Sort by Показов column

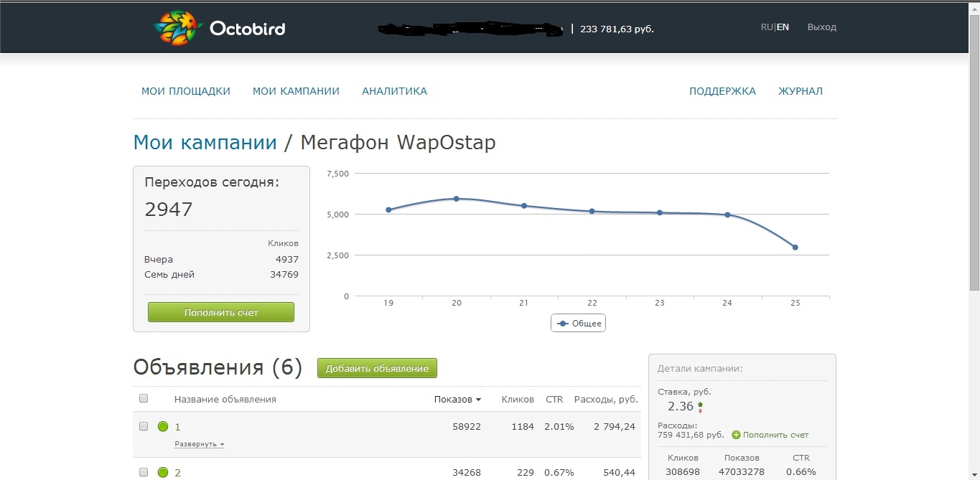457,399
